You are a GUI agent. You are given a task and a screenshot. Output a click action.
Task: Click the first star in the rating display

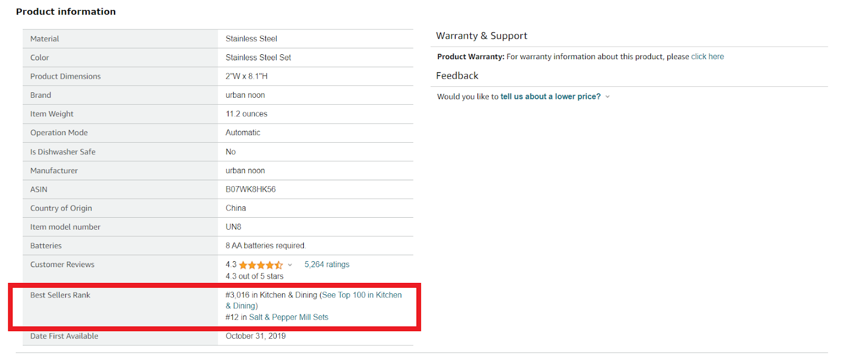(242, 265)
